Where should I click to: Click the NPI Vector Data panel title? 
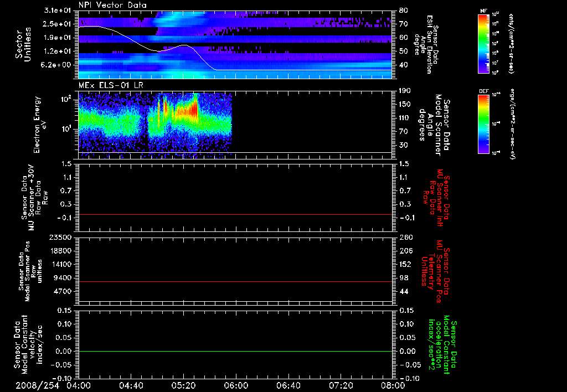tap(113, 5)
